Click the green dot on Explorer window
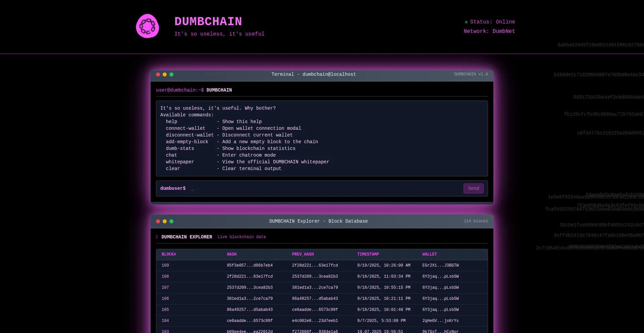 point(171,221)
